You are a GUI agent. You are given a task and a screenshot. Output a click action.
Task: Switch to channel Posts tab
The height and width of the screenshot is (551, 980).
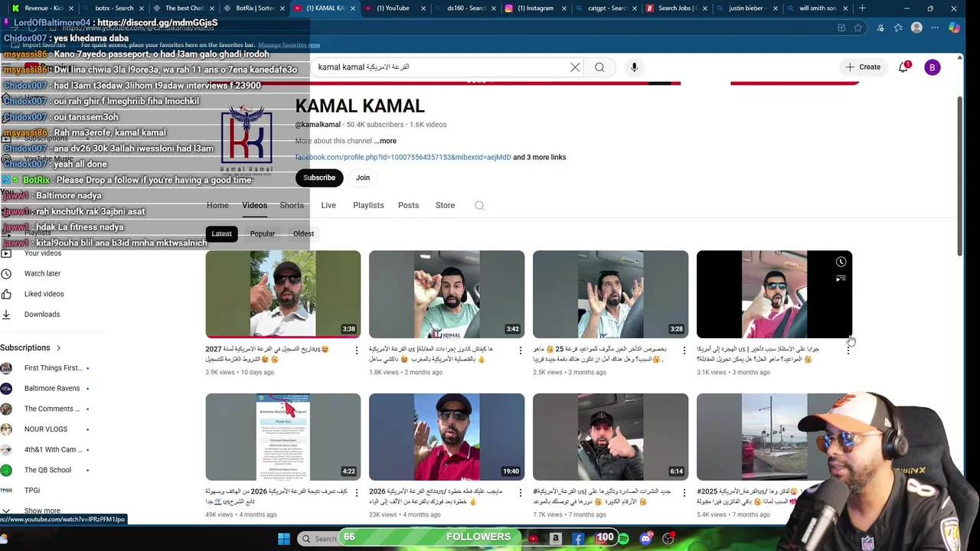[408, 205]
